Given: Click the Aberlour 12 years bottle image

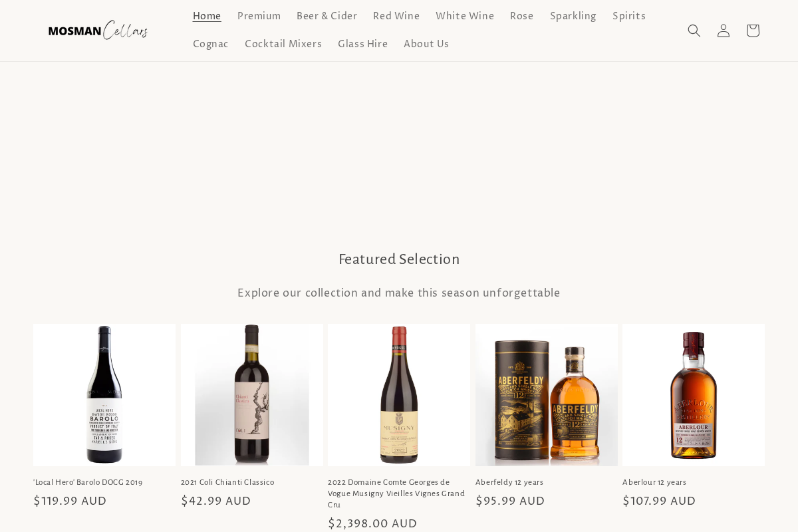Looking at the screenshot, I should pyautogui.click(x=694, y=394).
